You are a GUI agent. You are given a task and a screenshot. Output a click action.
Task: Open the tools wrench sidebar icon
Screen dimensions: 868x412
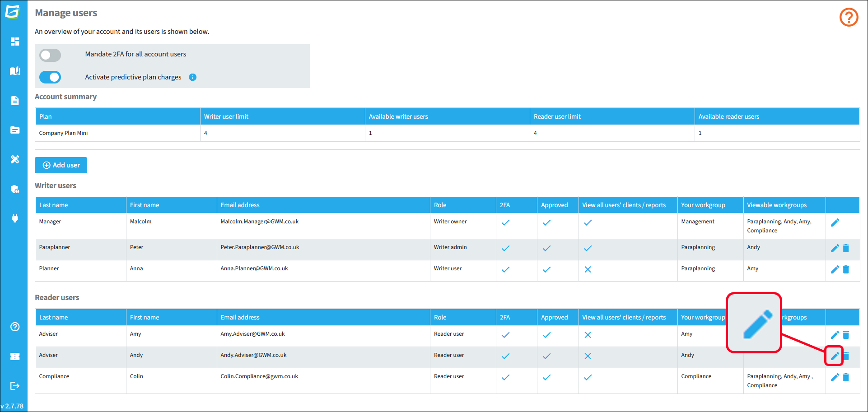coord(15,159)
